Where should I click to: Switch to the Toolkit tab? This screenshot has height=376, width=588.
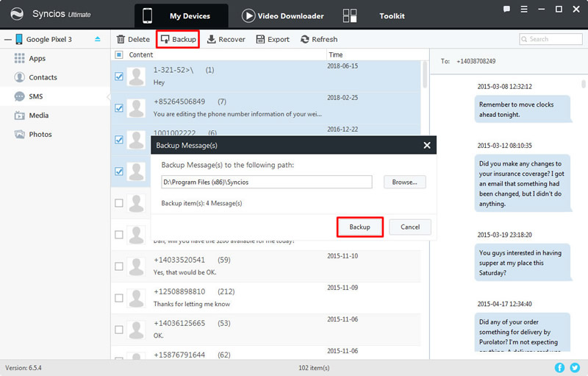[374, 15]
